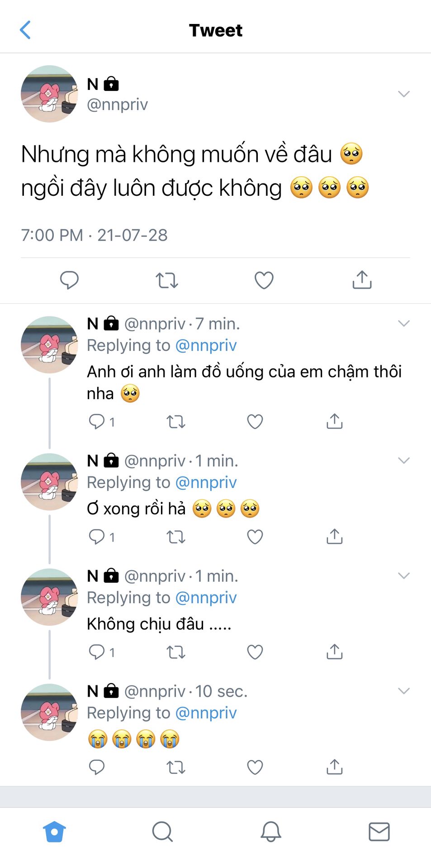Open @nnpriv mention in 7 min. reply
This screenshot has width=431, height=868.
(x=206, y=345)
